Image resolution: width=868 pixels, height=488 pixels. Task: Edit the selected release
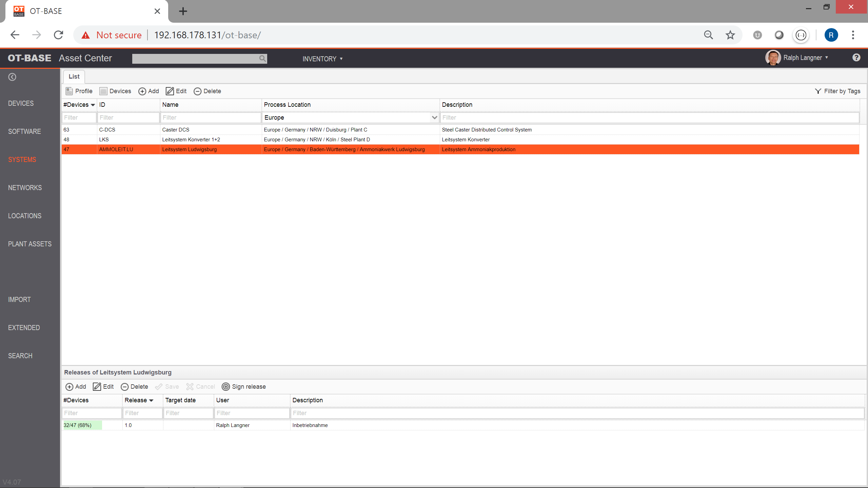click(103, 387)
